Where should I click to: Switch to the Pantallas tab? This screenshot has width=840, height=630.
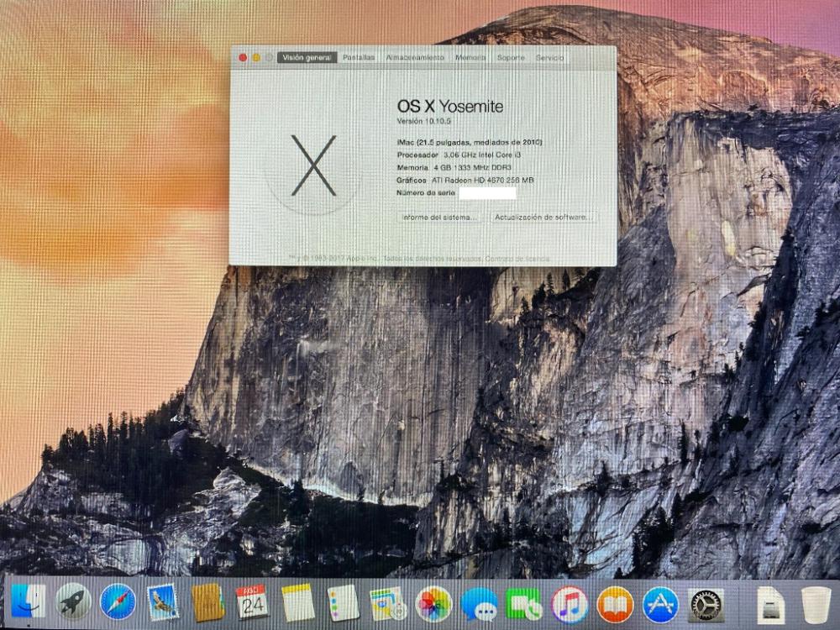(359, 57)
